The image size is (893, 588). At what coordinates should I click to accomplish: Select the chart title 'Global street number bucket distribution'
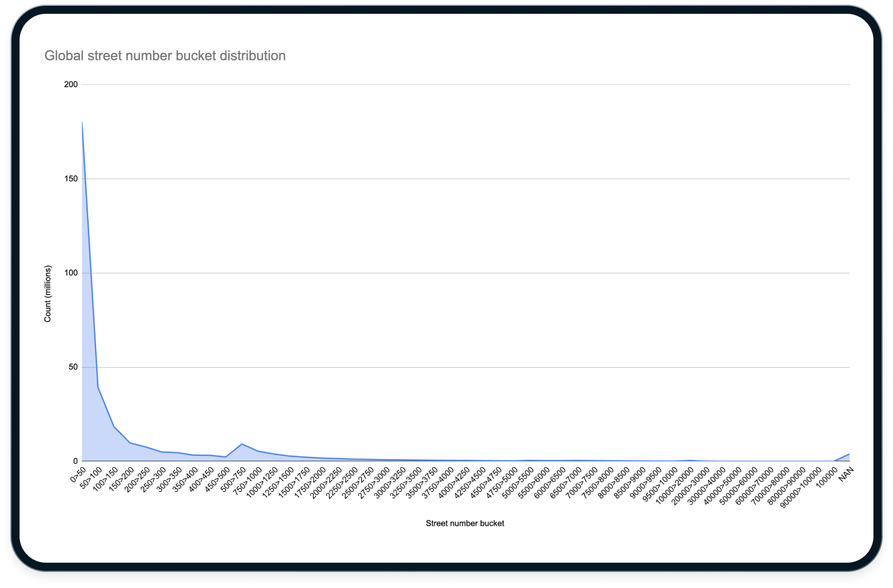165,55
